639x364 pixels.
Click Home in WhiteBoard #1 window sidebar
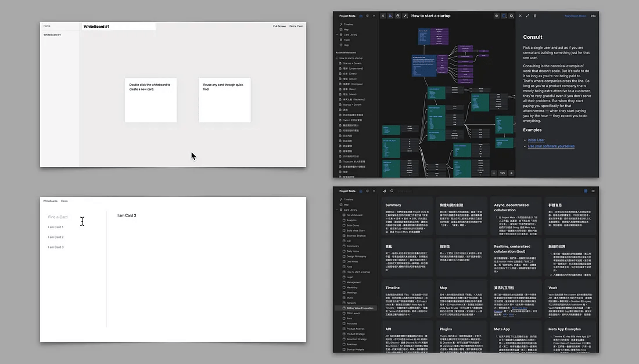[47, 26]
